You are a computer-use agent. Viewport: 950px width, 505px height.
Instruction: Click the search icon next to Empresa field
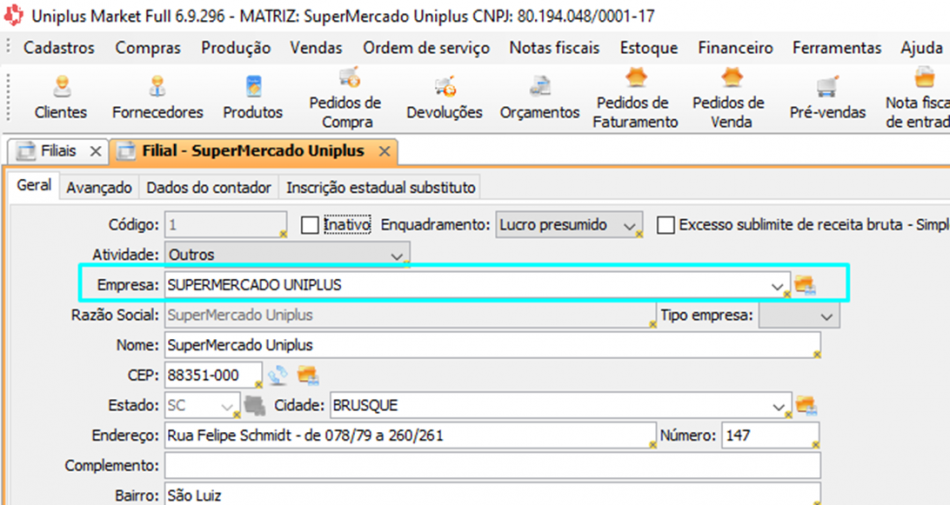805,285
